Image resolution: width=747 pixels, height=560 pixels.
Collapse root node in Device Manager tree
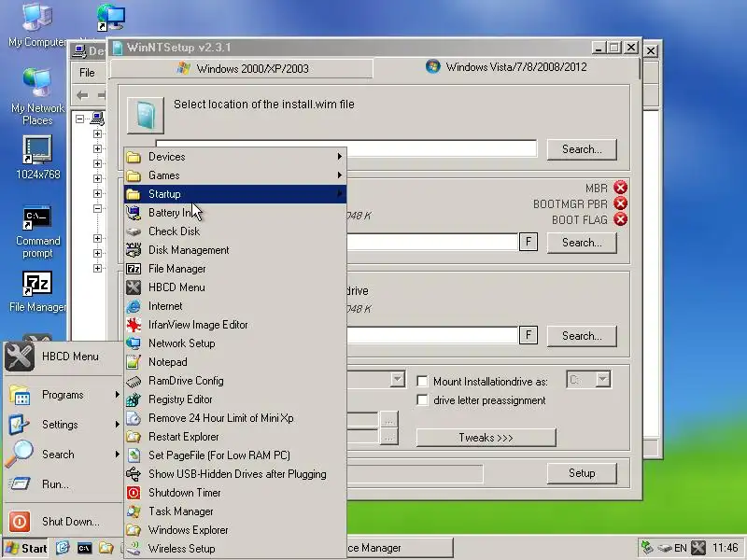pyautogui.click(x=80, y=119)
